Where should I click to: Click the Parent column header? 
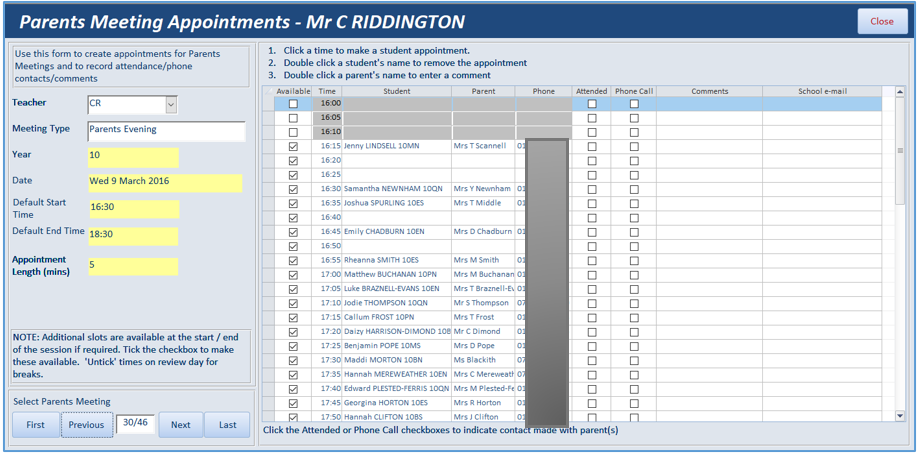pyautogui.click(x=483, y=91)
